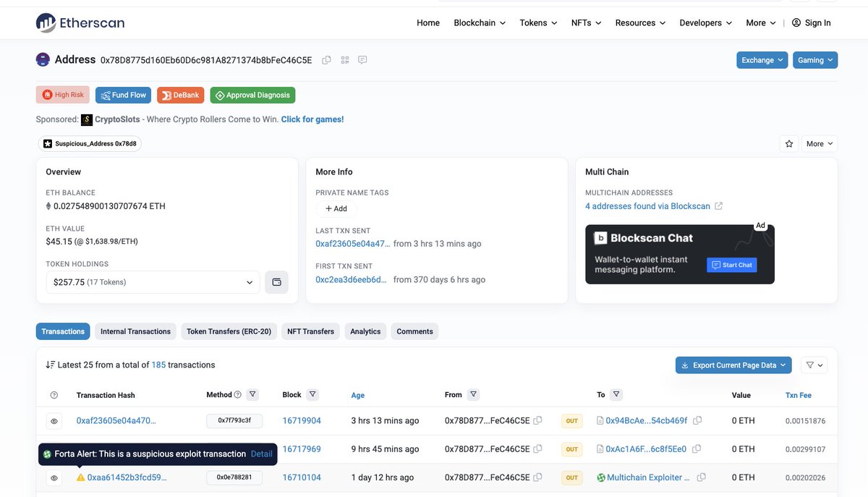Click the High Risk badge
The image size is (868, 497).
point(63,95)
